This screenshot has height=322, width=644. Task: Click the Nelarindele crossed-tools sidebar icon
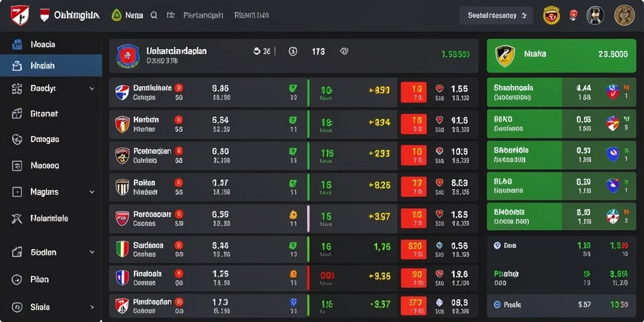point(17,218)
